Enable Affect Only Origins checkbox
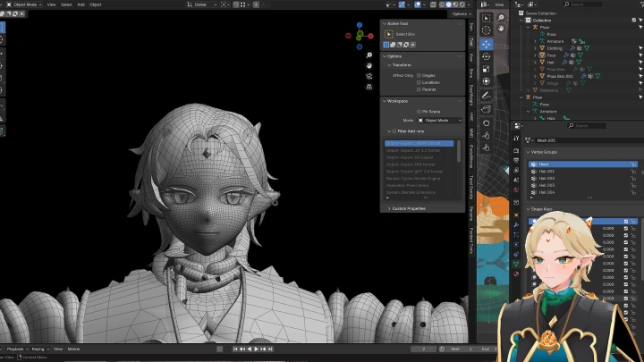The height and width of the screenshot is (362, 644). (419, 75)
